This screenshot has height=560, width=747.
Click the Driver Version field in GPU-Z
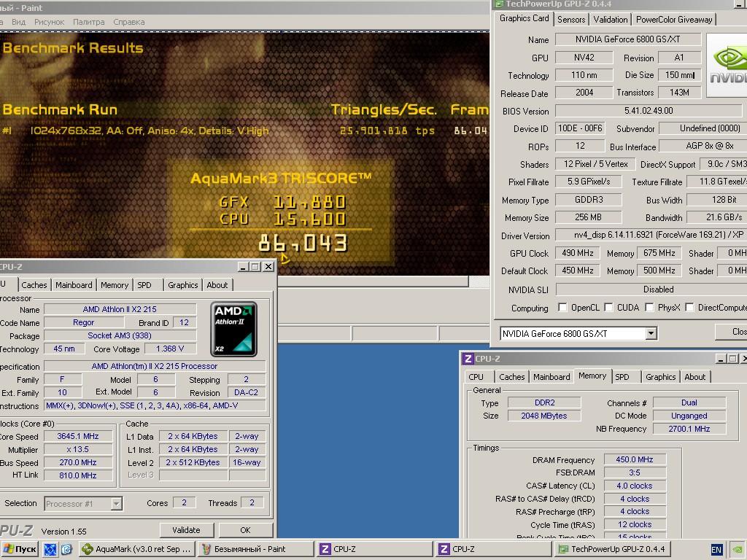tap(651, 235)
